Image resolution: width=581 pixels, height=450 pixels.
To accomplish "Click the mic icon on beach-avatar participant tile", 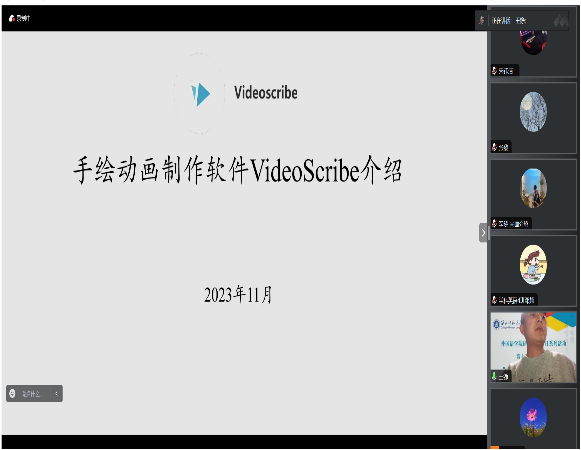I will pos(494,223).
